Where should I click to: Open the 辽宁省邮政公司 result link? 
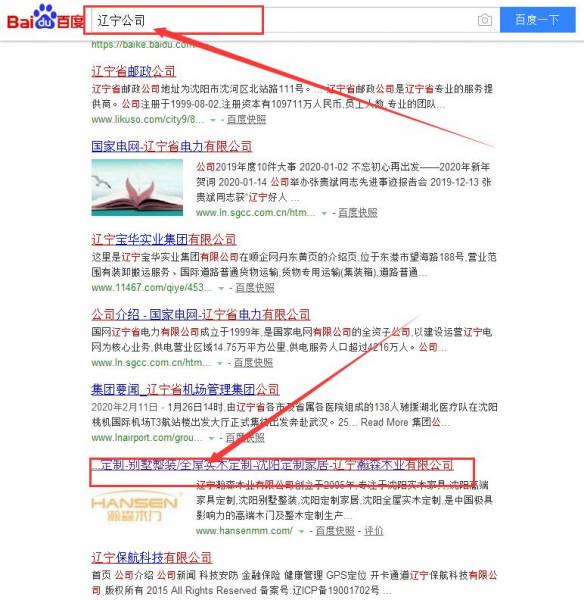tap(133, 72)
